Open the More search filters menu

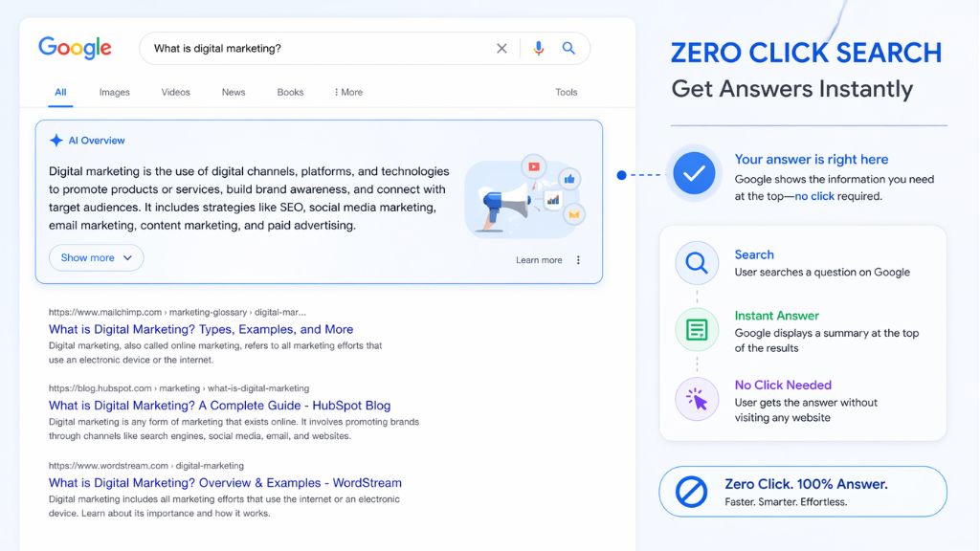click(x=348, y=92)
